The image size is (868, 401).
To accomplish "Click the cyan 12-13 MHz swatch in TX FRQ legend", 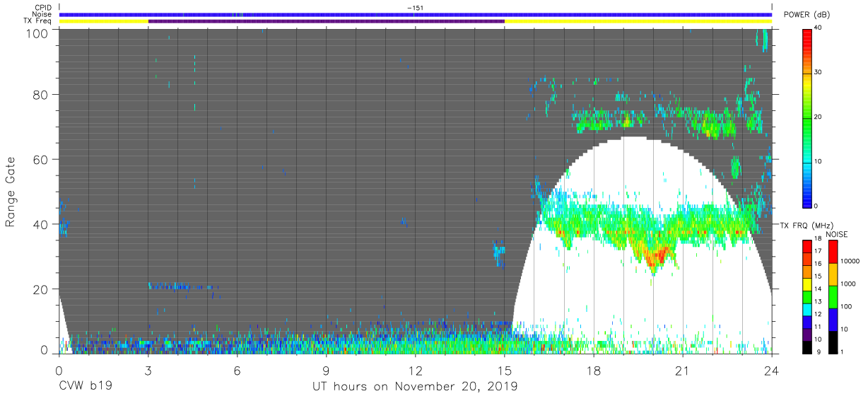I will coord(808,308).
